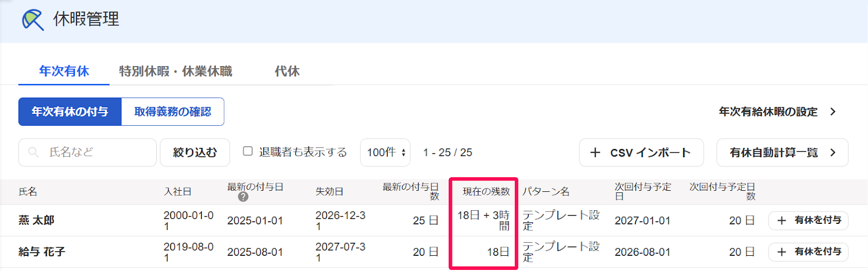868x271 pixels.
Task: Click the 2019-08-01 hire date cell
Action: (x=189, y=252)
